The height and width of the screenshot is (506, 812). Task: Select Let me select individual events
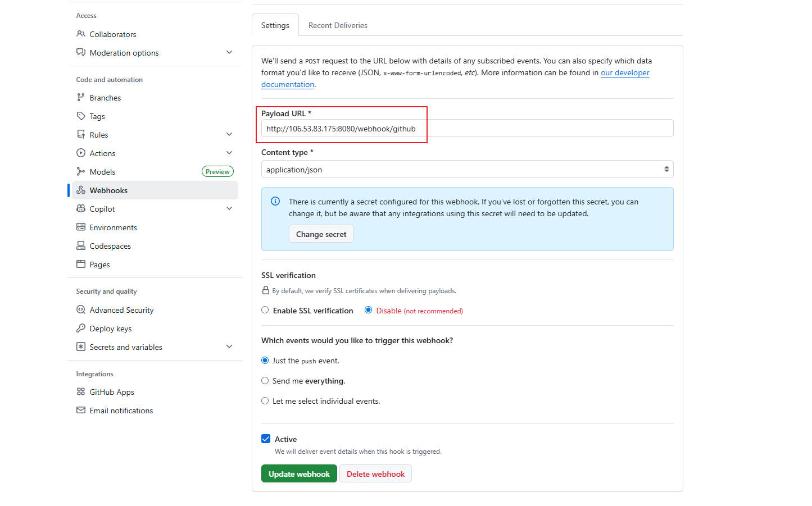pyautogui.click(x=265, y=401)
